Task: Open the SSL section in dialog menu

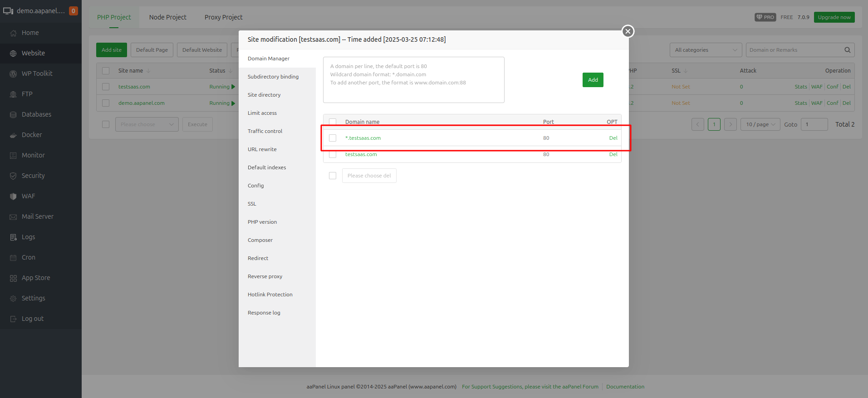Action: click(x=252, y=204)
